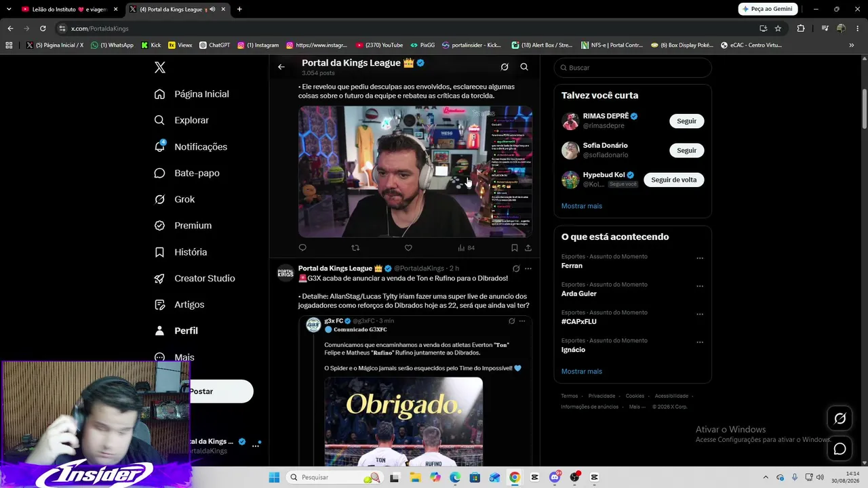Open the Privacidade footer link
The width and height of the screenshot is (868, 488).
pos(601,396)
